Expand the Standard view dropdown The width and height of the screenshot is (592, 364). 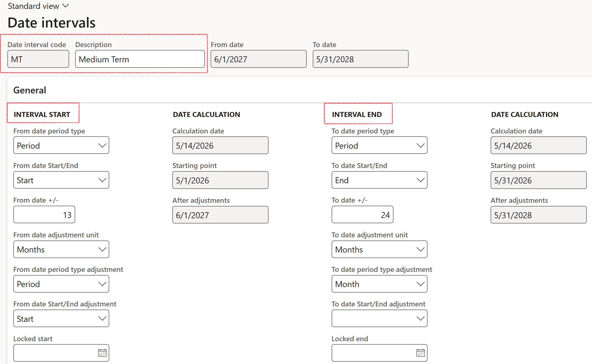tap(38, 6)
